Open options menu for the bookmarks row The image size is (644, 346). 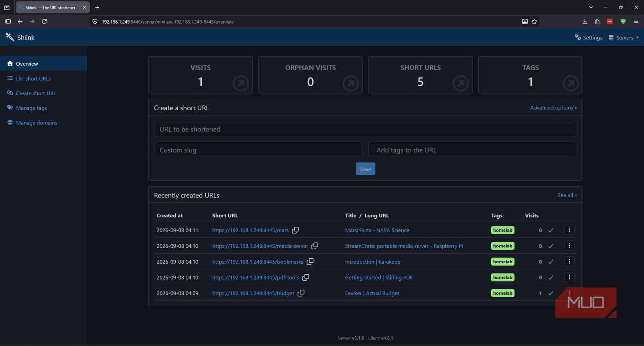pos(569,262)
